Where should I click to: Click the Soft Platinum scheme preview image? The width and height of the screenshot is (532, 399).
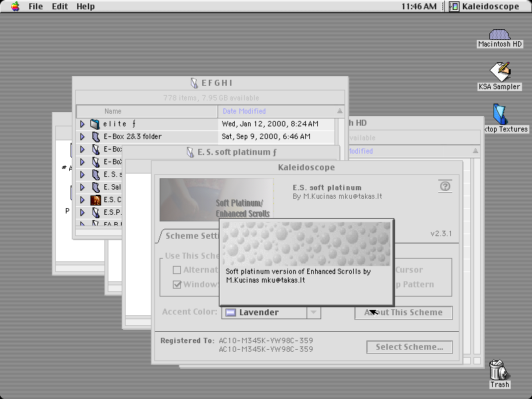(217, 199)
